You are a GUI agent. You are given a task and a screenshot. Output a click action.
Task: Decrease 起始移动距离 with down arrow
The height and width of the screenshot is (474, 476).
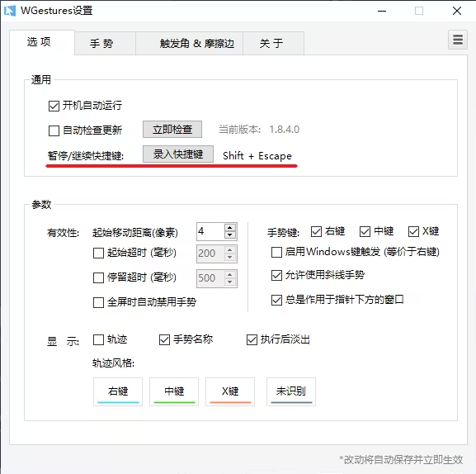point(230,235)
